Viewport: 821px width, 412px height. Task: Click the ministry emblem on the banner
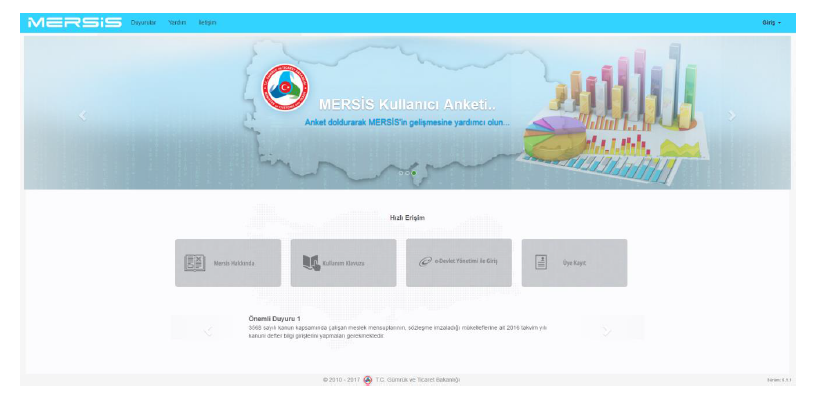tap(285, 87)
